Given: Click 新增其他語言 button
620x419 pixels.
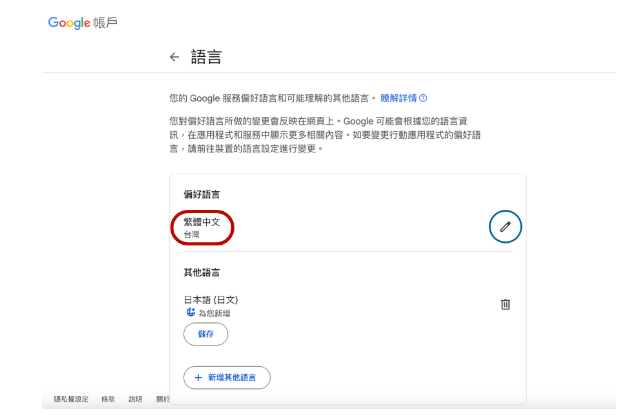Looking at the screenshot, I should (227, 377).
